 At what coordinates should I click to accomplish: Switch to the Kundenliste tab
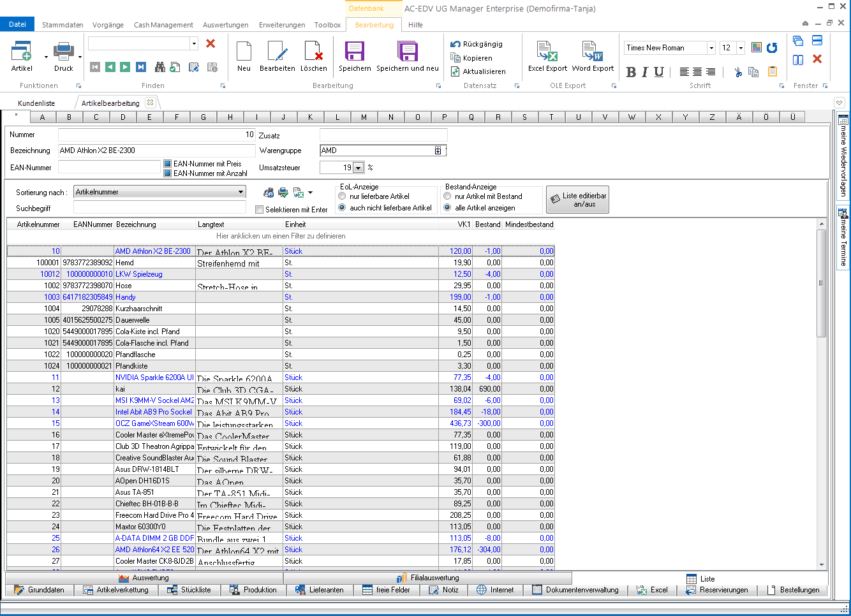coord(36,103)
